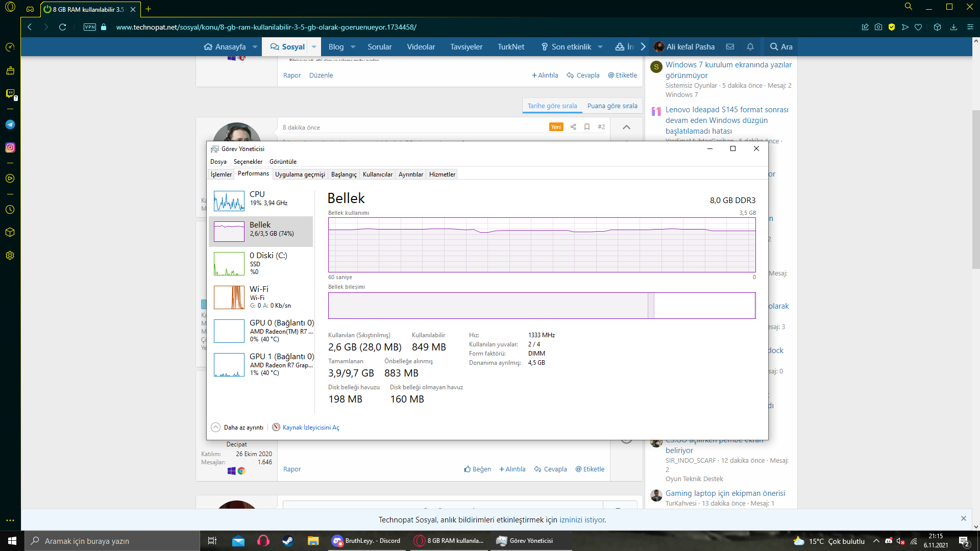Select Puana göre sırala sorting option
Viewport: 980px width, 551px height.
click(x=612, y=106)
